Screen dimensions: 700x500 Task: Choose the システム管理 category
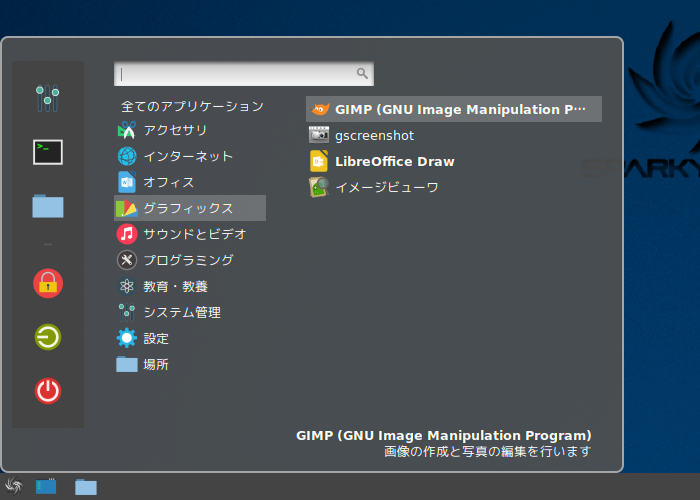click(x=190, y=312)
